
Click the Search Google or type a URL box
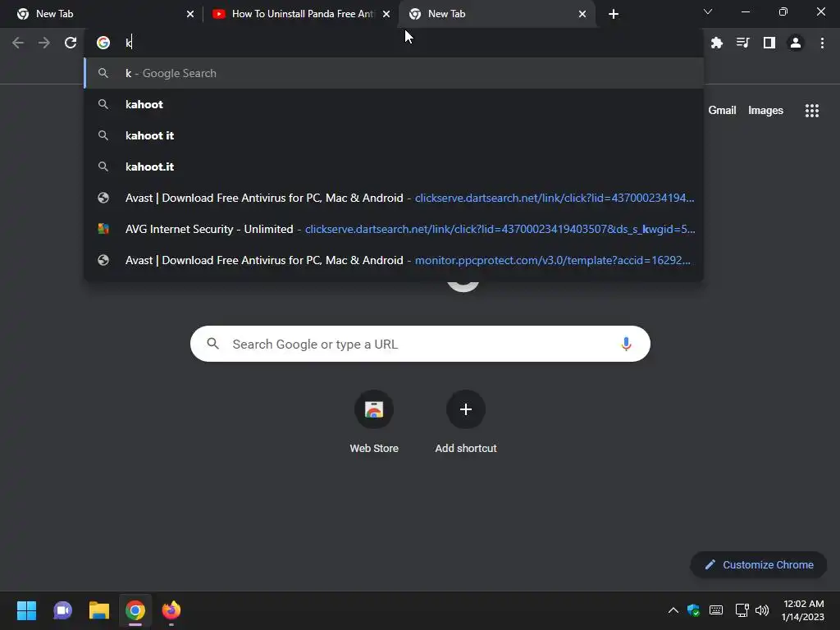(420, 344)
